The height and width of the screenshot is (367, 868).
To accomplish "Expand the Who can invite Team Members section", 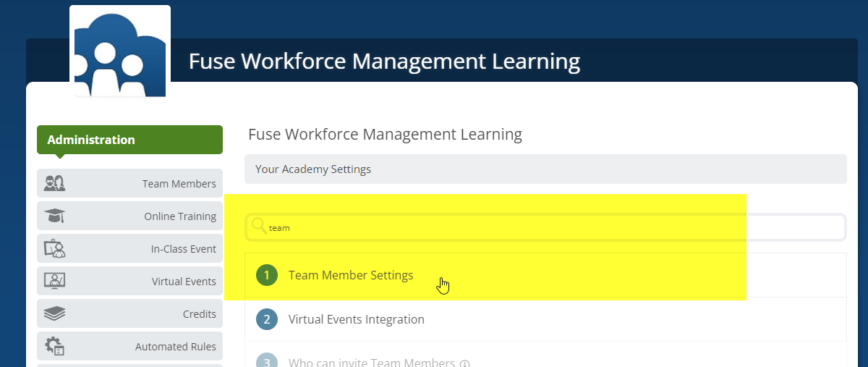I will (x=372, y=363).
